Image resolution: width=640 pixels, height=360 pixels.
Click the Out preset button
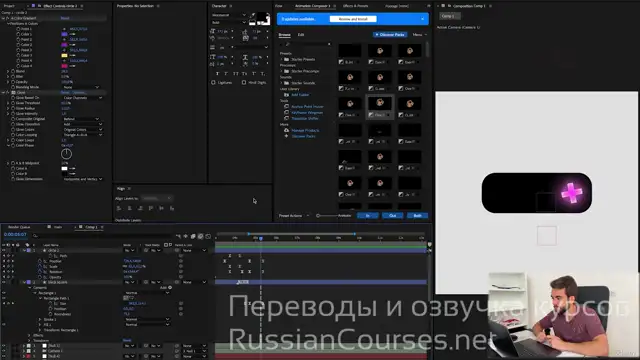coord(393,216)
